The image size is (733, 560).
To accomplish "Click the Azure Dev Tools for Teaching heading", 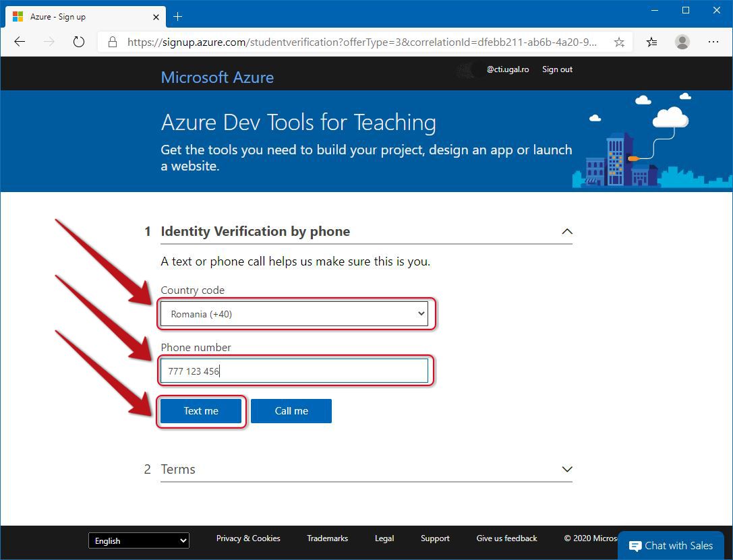I will click(x=299, y=123).
